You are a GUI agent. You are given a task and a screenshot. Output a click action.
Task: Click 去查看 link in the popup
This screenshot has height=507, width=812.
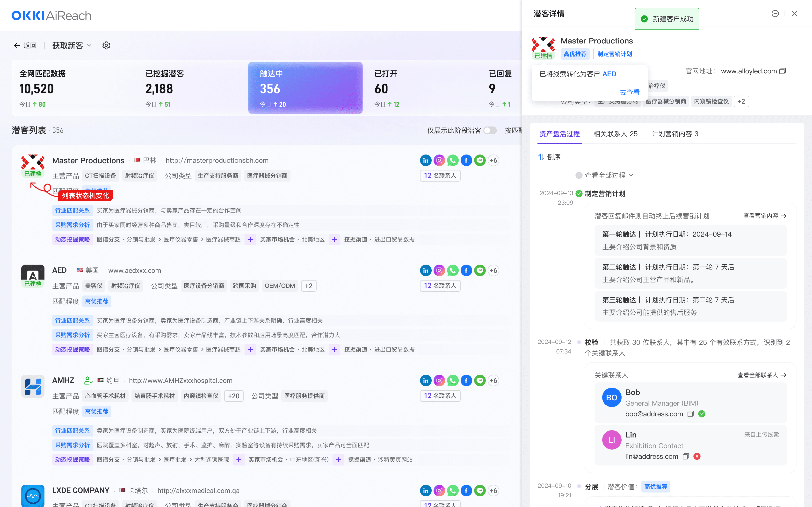click(630, 92)
